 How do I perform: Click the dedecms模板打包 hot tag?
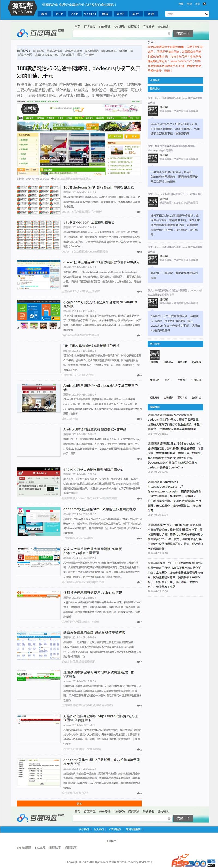(46, 54)
